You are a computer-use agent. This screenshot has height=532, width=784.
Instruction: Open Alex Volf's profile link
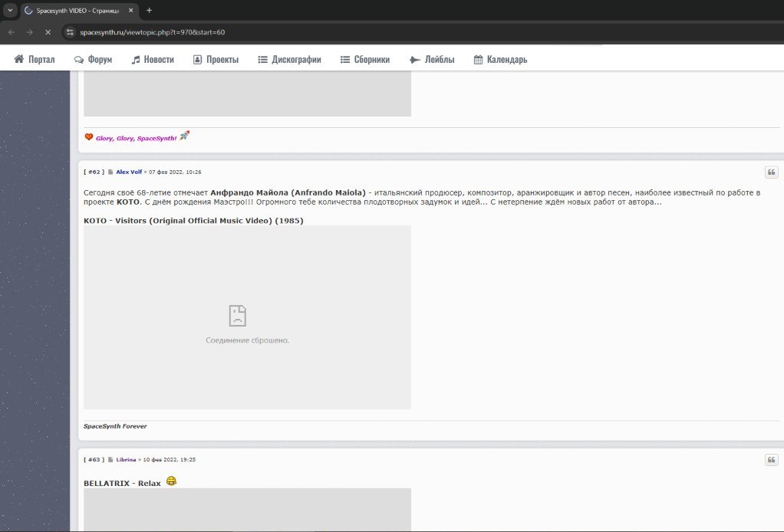[129, 172]
